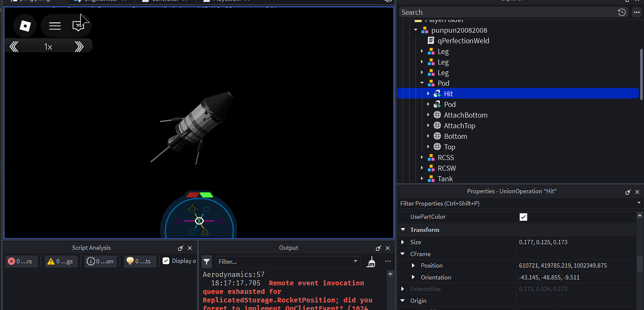644x310 pixels.
Task: Open the Roblox logo menu in viewport
Action: point(25,26)
